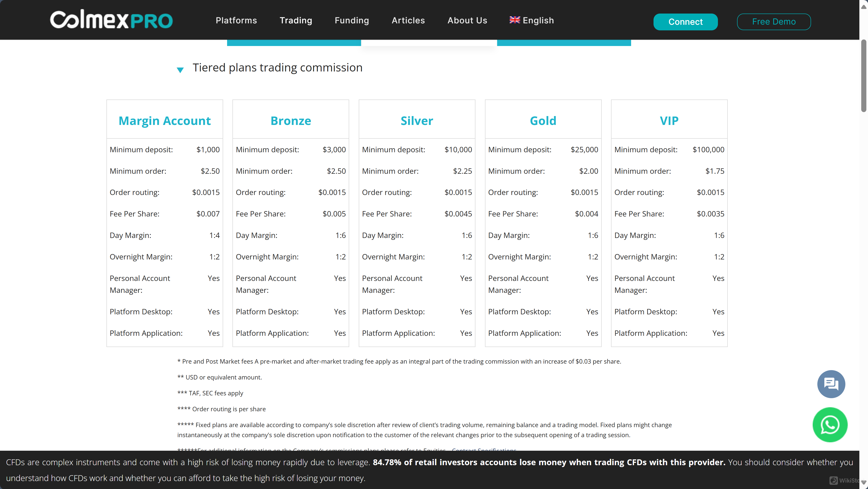Select the VIP plan heading
Image resolution: width=868 pixels, height=489 pixels.
pos(669,121)
